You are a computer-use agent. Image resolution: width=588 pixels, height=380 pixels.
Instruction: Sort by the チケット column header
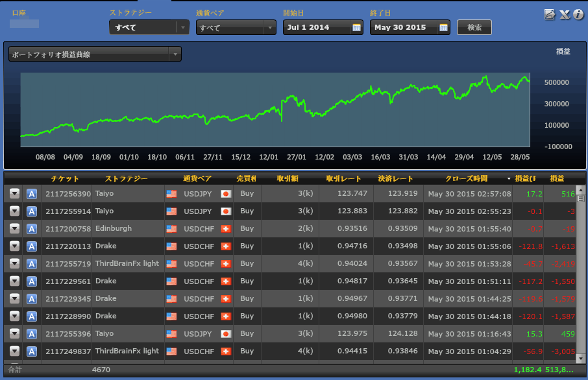click(65, 179)
